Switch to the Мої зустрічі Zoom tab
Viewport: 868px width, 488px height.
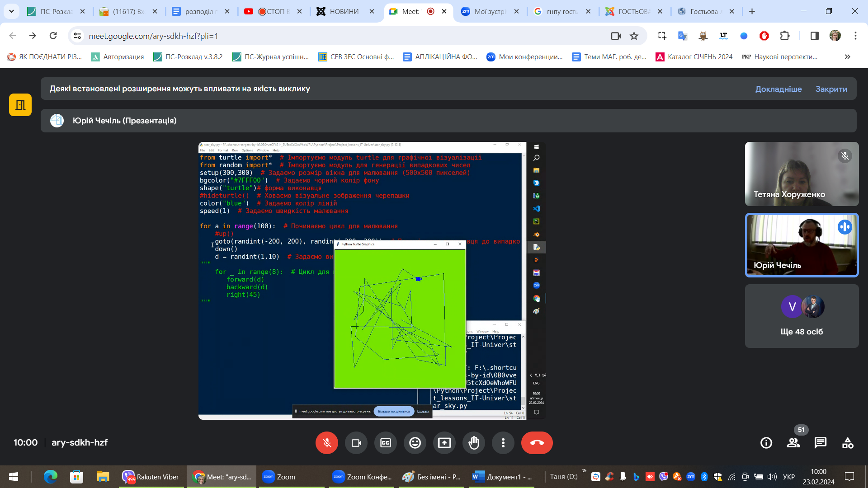[x=490, y=11]
